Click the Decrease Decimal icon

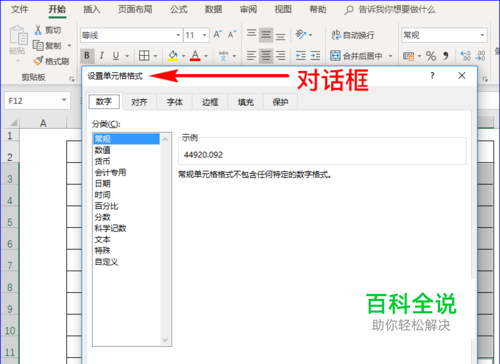click(x=480, y=56)
